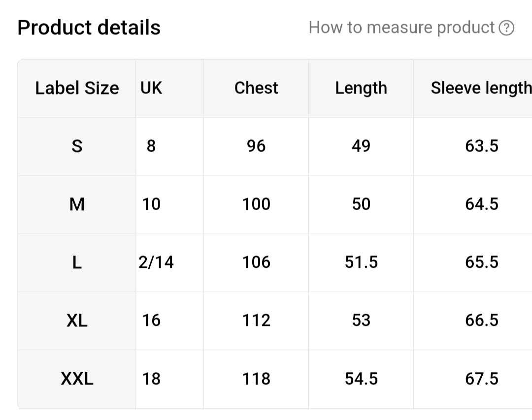Select the UK column header
The width and height of the screenshot is (532, 420).
(x=151, y=88)
